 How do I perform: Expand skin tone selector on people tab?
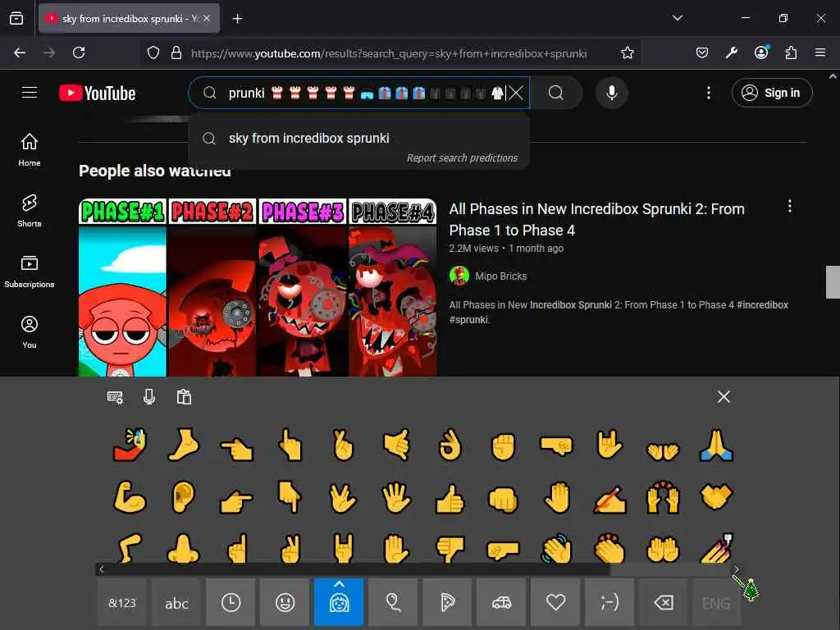click(339, 584)
